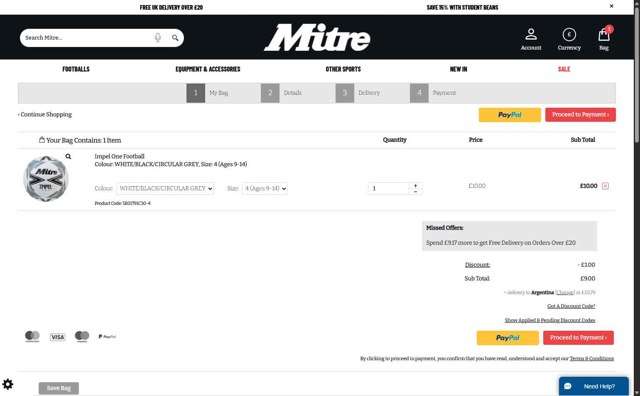Open the Colour dropdown
640x396 pixels.
coord(165,188)
